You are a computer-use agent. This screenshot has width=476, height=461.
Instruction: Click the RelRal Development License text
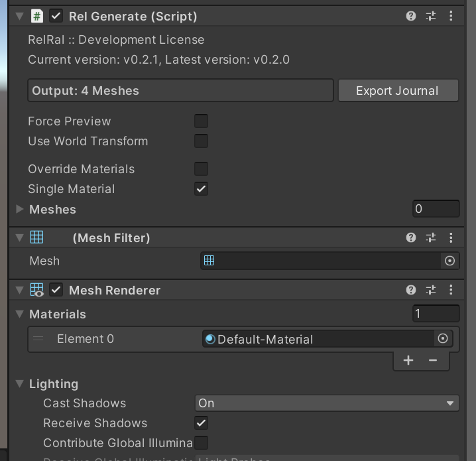pos(116,40)
